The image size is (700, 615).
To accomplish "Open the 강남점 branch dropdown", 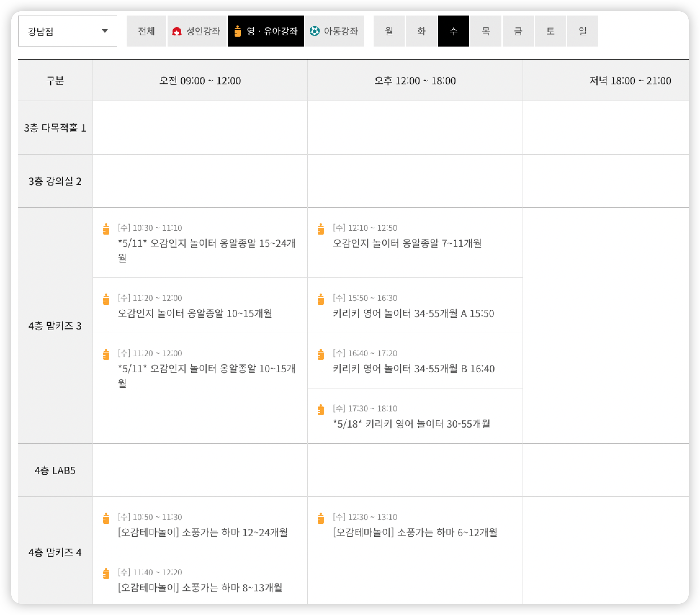I will [67, 31].
